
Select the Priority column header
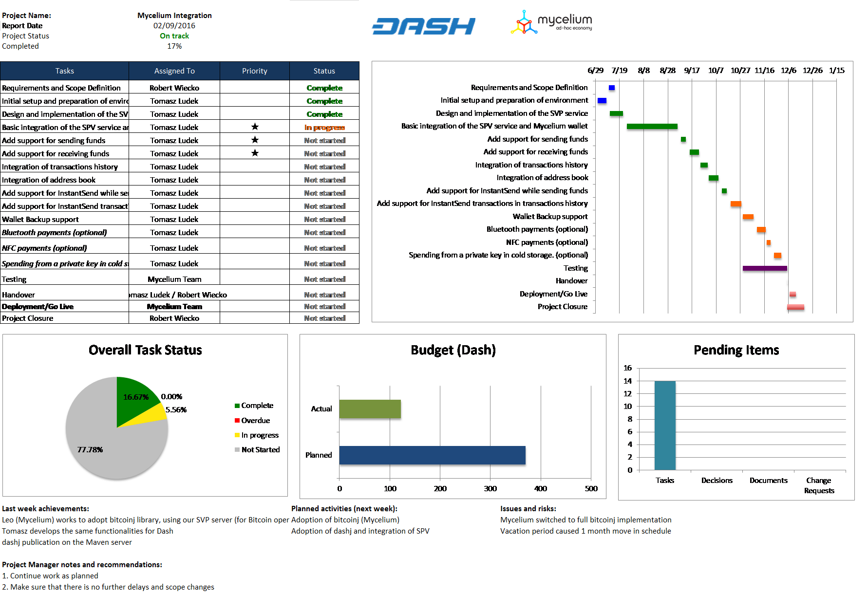255,71
